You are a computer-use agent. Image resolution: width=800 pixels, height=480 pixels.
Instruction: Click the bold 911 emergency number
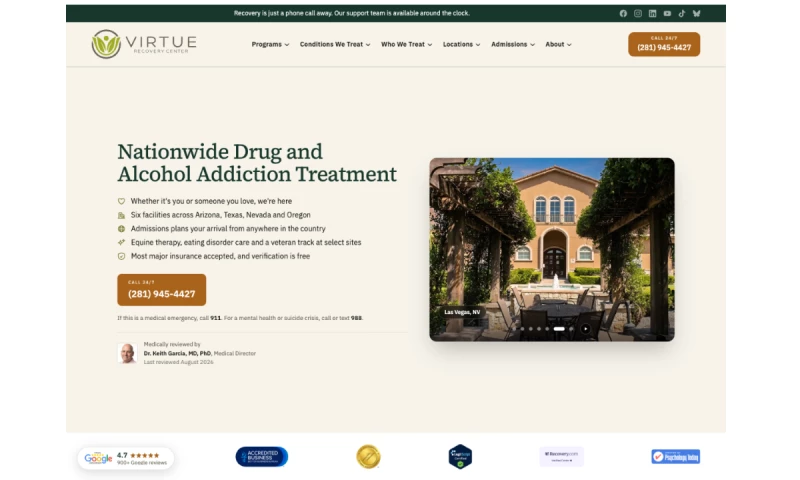point(216,318)
